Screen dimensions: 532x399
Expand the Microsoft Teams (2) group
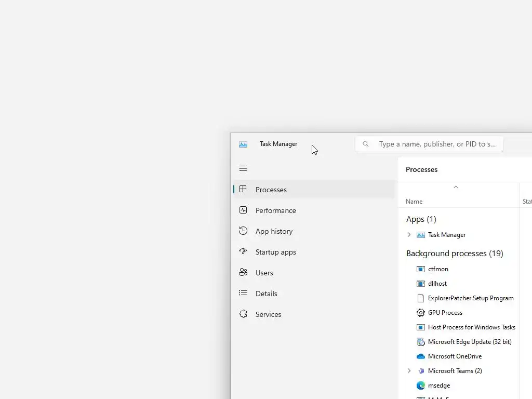(409, 371)
